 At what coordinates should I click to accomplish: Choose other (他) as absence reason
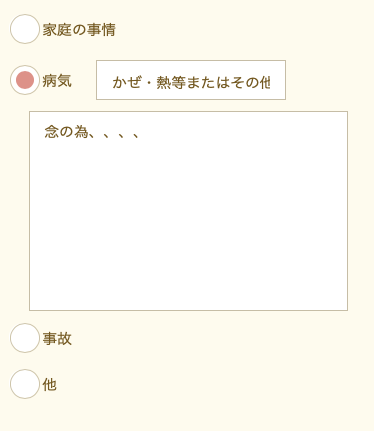pyautogui.click(x=25, y=384)
